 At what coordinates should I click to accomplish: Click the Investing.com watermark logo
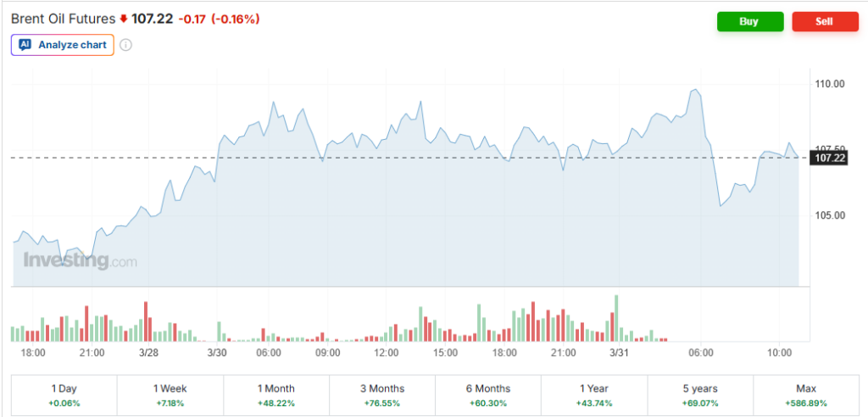(x=80, y=261)
